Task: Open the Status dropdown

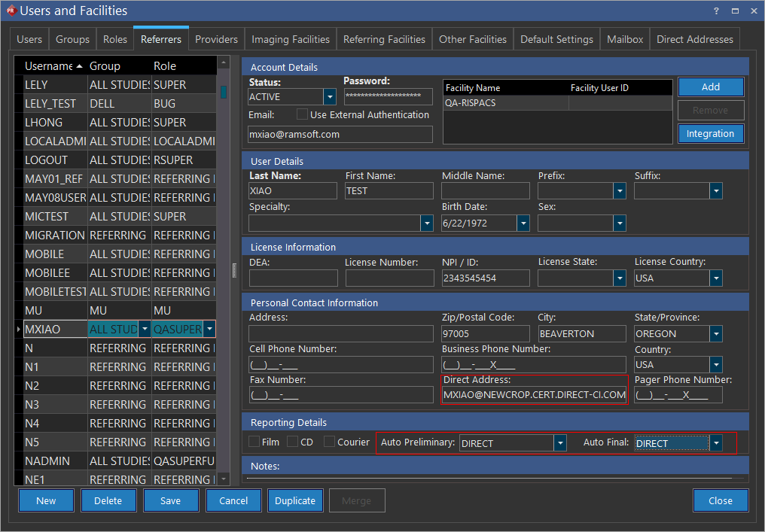Action: 329,97
